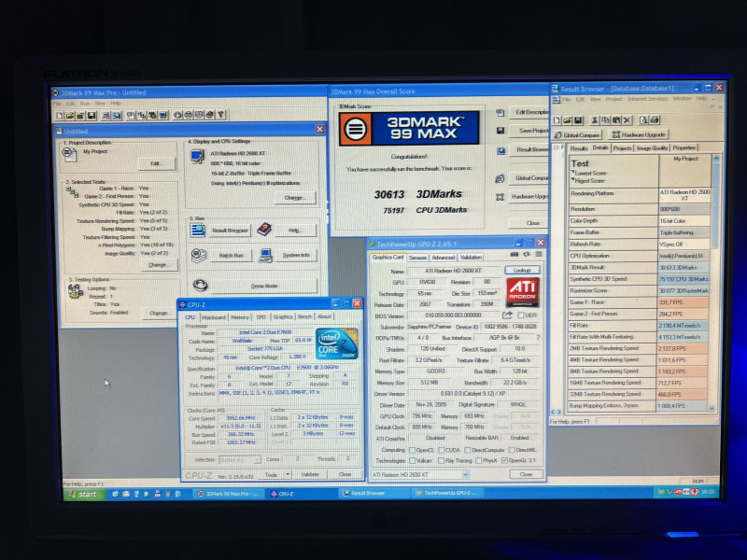Toggle the OpenGL 3.1 checkbox in GPU-Z

click(x=504, y=460)
